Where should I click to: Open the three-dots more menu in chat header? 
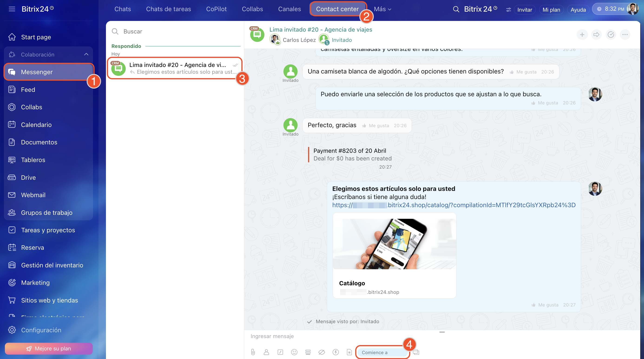click(x=625, y=34)
